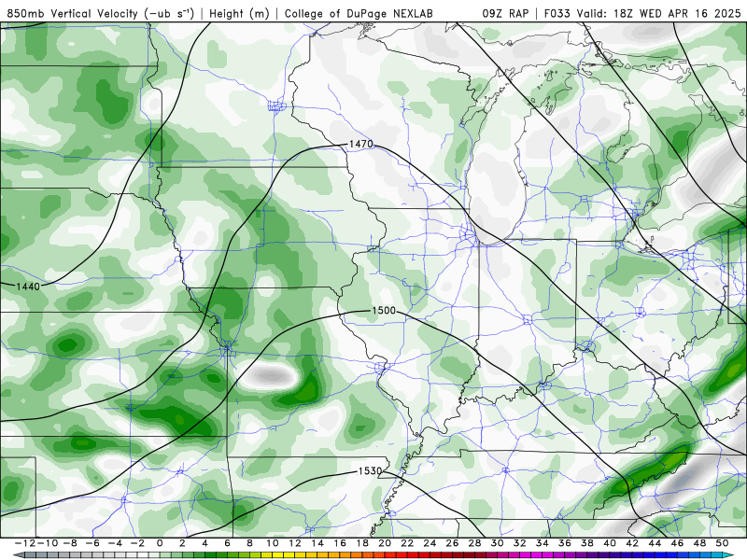This screenshot has width=747, height=560.
Task: Click the 6 value on color scale
Action: point(227,543)
